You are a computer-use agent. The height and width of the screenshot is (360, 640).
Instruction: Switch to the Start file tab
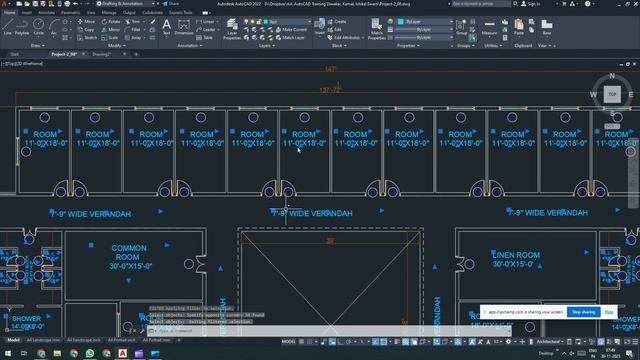[x=15, y=54]
